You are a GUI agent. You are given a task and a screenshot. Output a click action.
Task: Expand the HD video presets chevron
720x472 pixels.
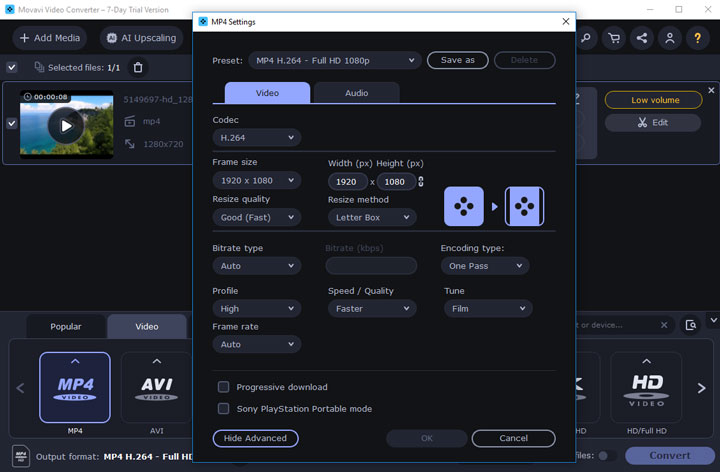click(647, 361)
